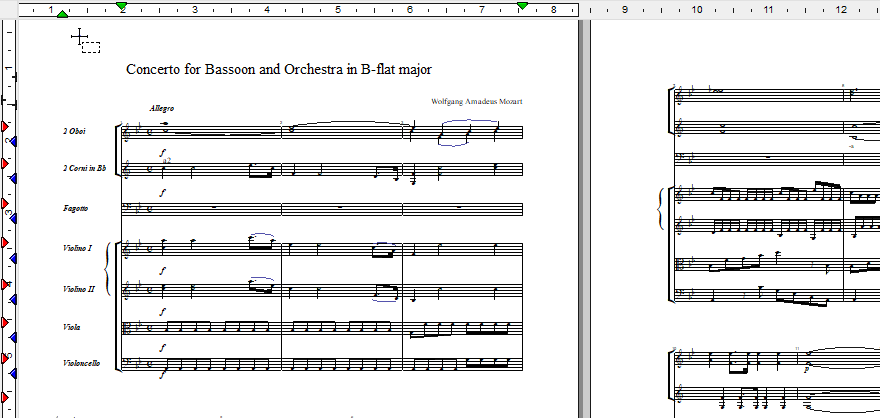Image resolution: width=880 pixels, height=418 pixels.
Task: Click red ruler marker beside Fagotto staff
Action: (6, 205)
